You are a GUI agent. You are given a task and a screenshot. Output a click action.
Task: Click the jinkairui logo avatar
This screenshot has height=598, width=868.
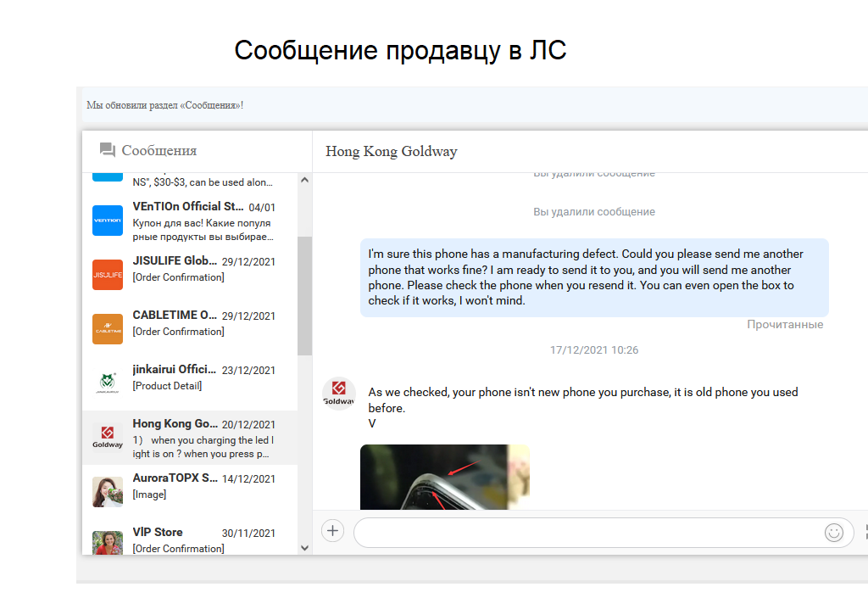click(x=108, y=383)
